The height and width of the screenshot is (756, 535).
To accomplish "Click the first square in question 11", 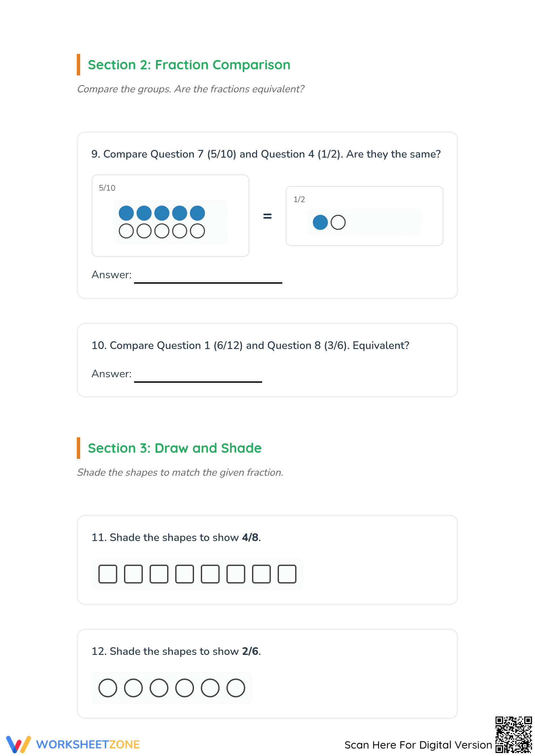I will 108,574.
